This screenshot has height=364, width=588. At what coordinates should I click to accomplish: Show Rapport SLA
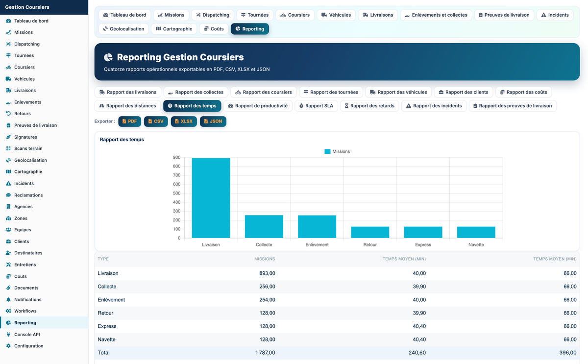[317, 106]
